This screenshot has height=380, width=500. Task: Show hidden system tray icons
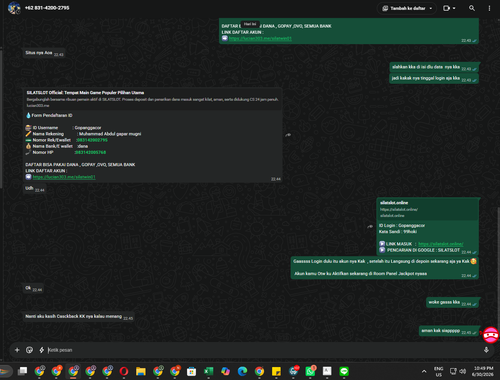click(x=424, y=371)
